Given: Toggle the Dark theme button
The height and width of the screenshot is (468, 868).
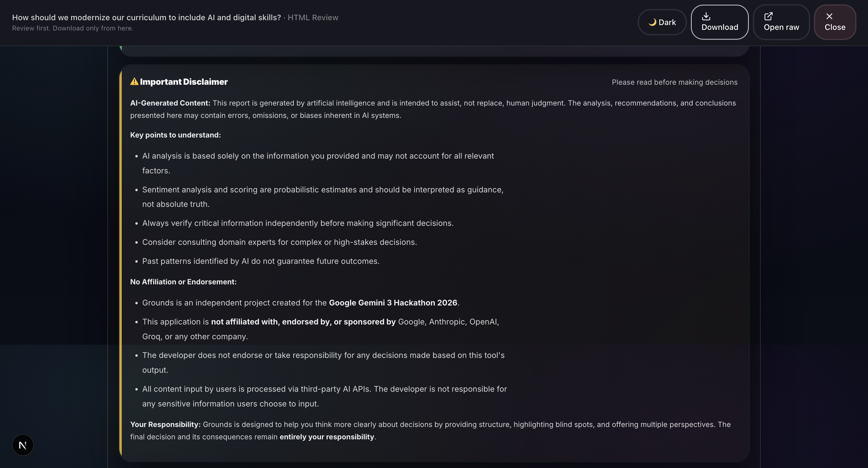Looking at the screenshot, I should [x=662, y=22].
